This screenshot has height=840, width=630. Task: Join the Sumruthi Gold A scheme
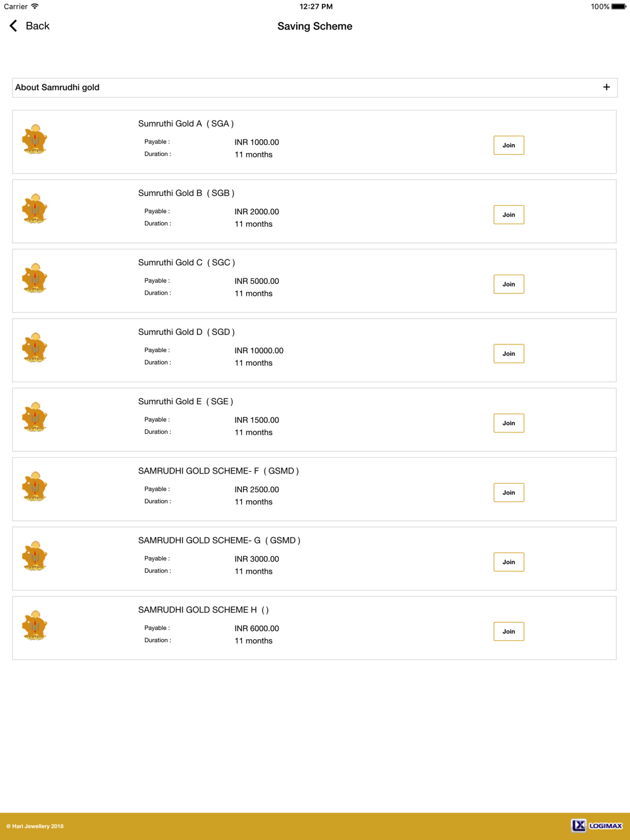point(508,145)
